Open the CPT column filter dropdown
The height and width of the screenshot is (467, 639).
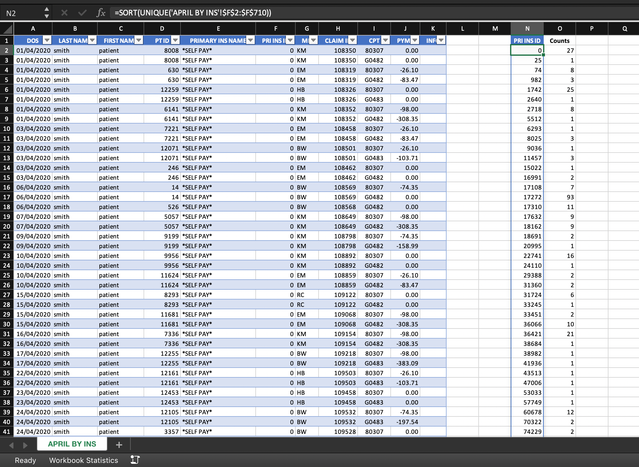[x=385, y=40]
